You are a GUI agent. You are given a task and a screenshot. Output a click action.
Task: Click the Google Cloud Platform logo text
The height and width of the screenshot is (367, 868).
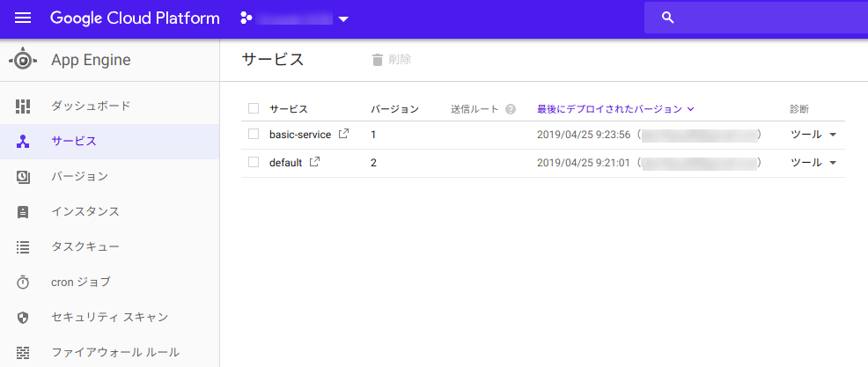[135, 18]
